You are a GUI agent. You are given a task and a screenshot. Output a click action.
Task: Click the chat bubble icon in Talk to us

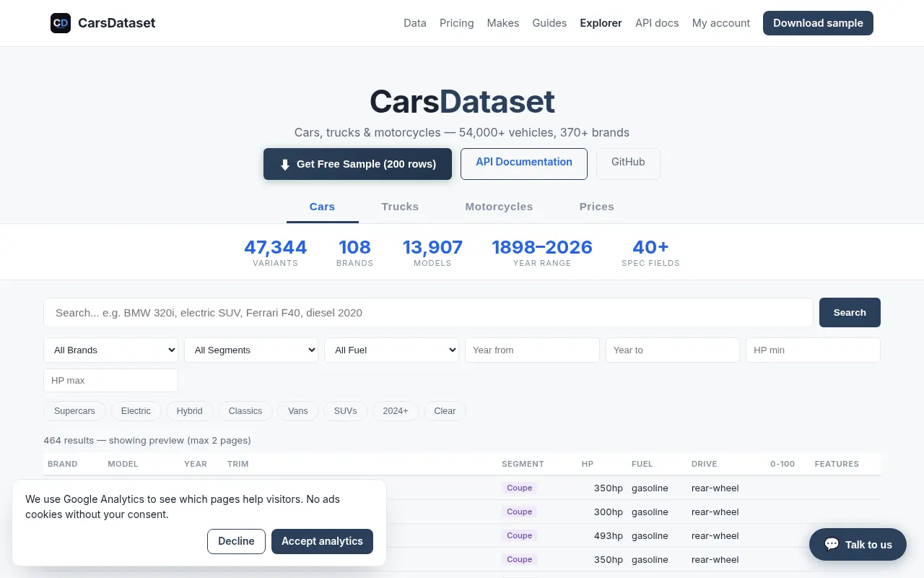832,544
